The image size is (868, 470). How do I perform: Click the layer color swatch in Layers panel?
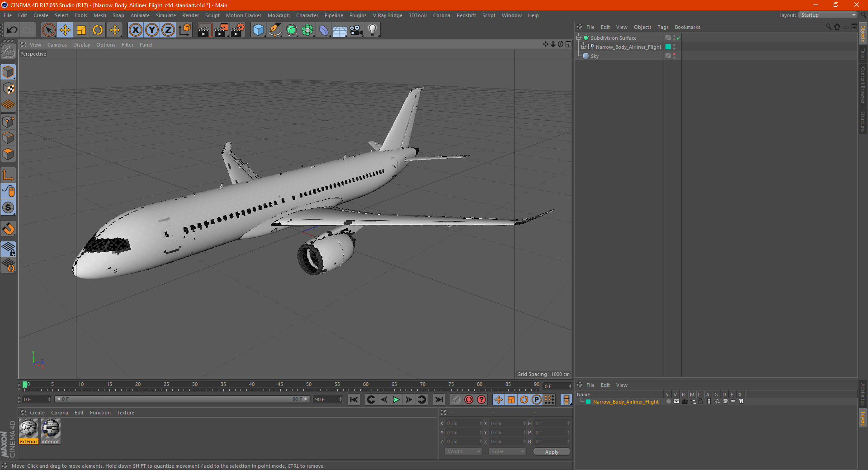(588, 401)
